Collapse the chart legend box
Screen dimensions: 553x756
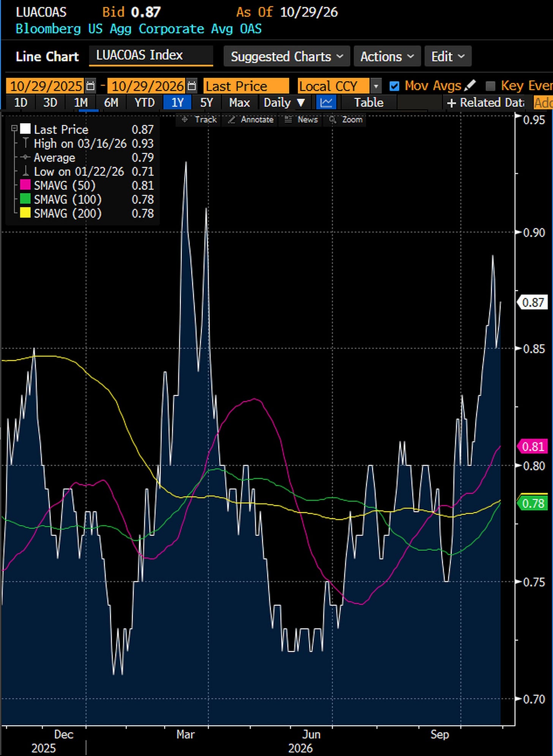(14, 128)
